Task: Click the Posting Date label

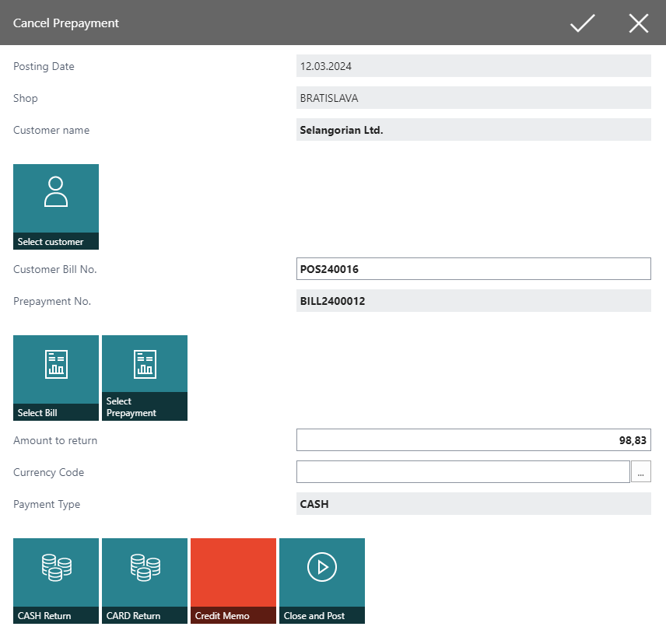Action: coord(44,66)
